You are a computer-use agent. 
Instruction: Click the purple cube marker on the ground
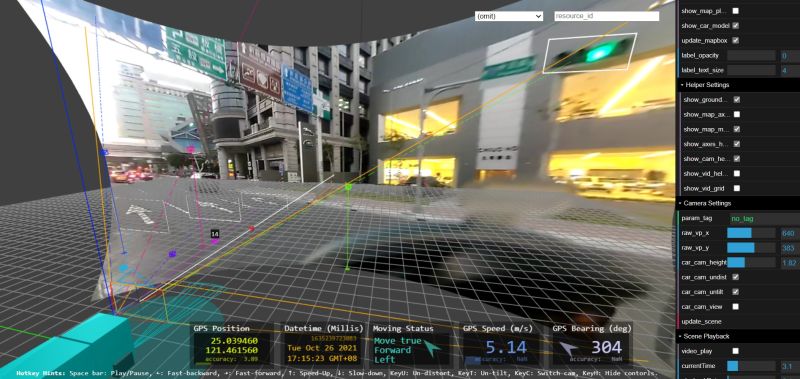(172, 254)
